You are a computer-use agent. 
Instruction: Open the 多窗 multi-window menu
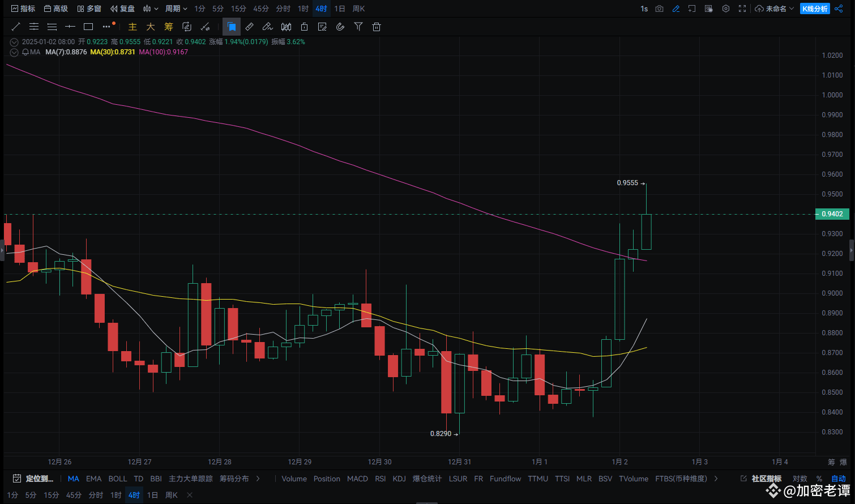(89, 8)
